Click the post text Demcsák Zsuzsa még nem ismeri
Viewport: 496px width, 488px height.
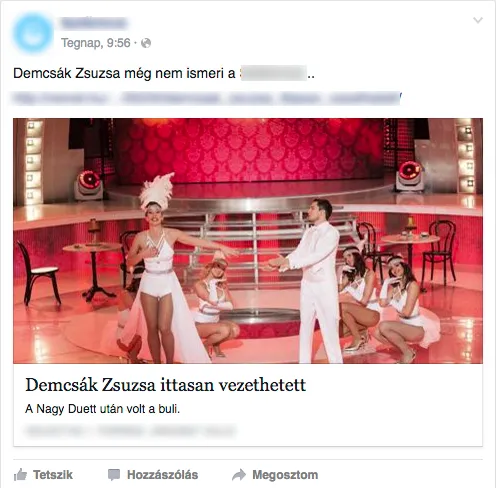point(124,73)
